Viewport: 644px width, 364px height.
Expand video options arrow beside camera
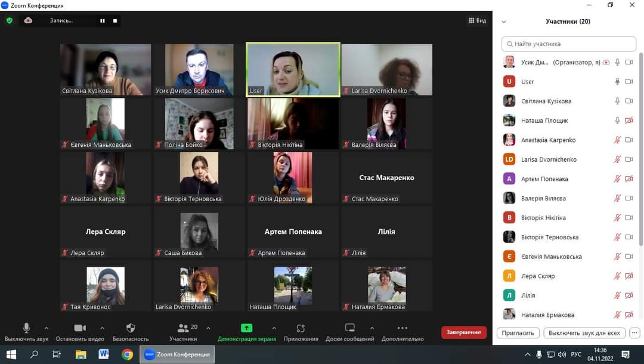(102, 328)
